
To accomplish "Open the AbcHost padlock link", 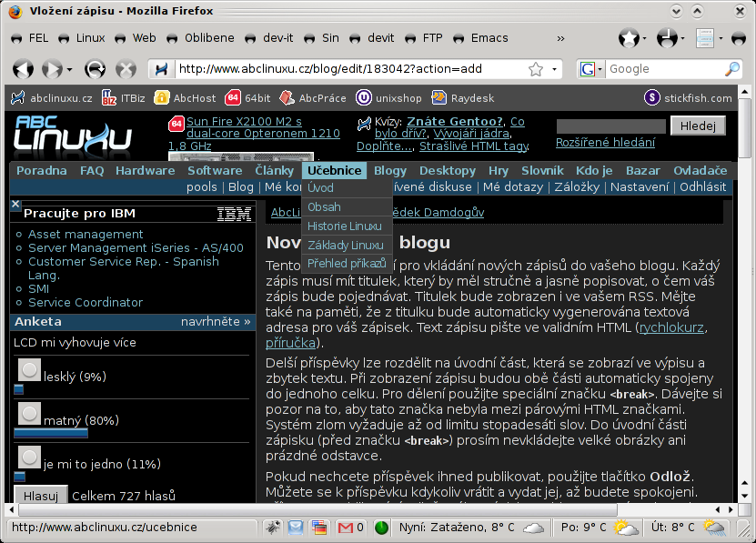I will click(x=185, y=98).
